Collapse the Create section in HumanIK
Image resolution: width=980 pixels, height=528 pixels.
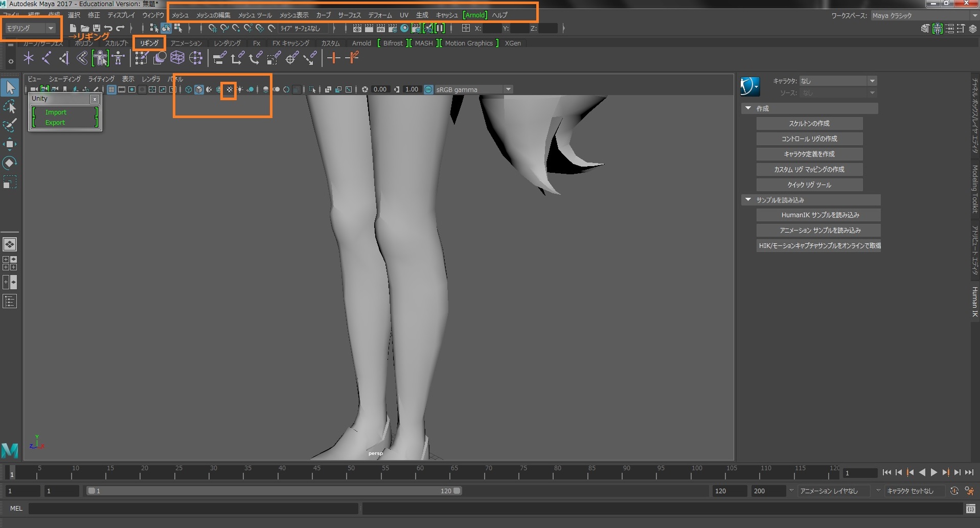click(x=748, y=108)
